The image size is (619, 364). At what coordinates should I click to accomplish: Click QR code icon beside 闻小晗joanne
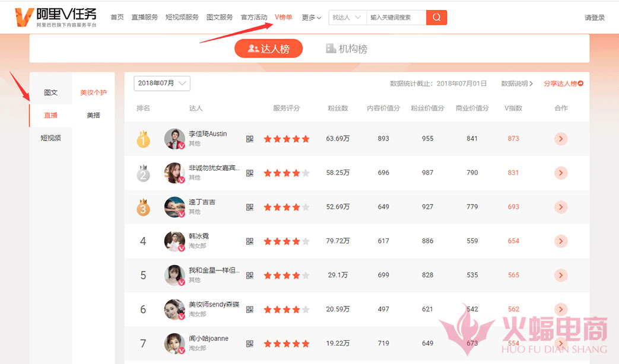pyautogui.click(x=250, y=344)
